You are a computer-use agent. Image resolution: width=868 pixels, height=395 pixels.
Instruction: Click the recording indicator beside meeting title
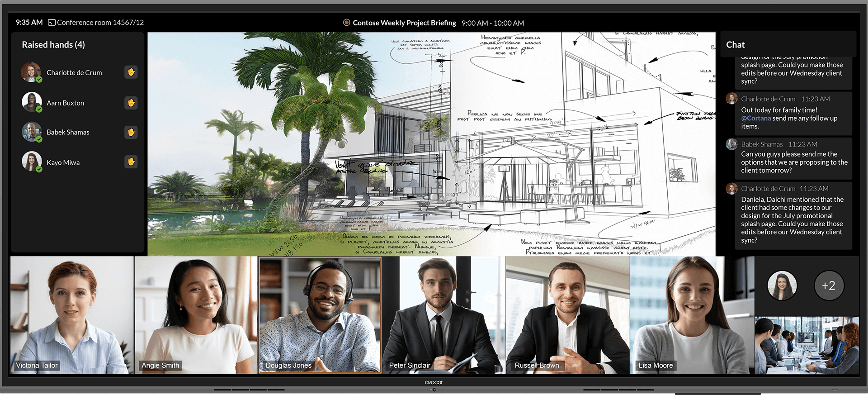[x=347, y=23]
